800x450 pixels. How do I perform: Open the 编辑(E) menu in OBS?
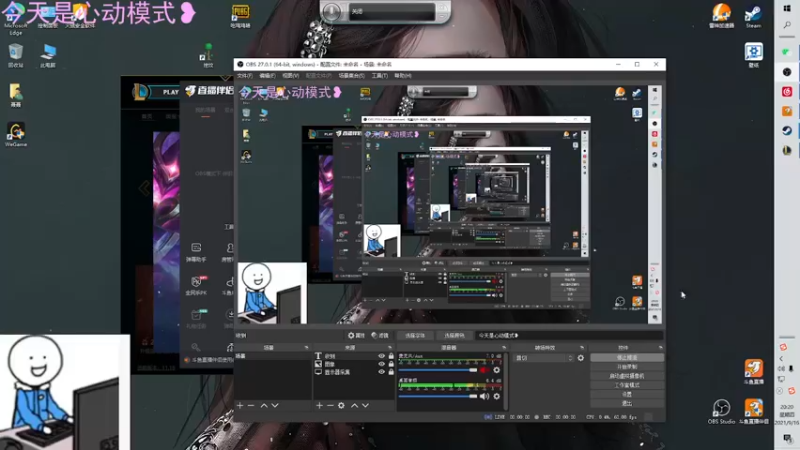tap(267, 76)
